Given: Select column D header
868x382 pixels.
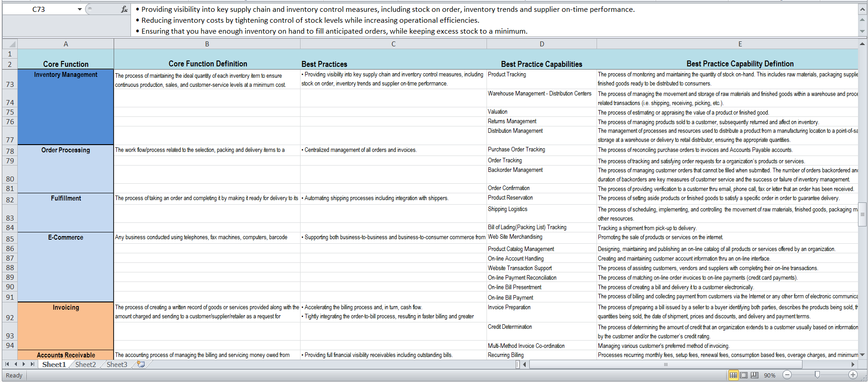Looking at the screenshot, I should (542, 44).
